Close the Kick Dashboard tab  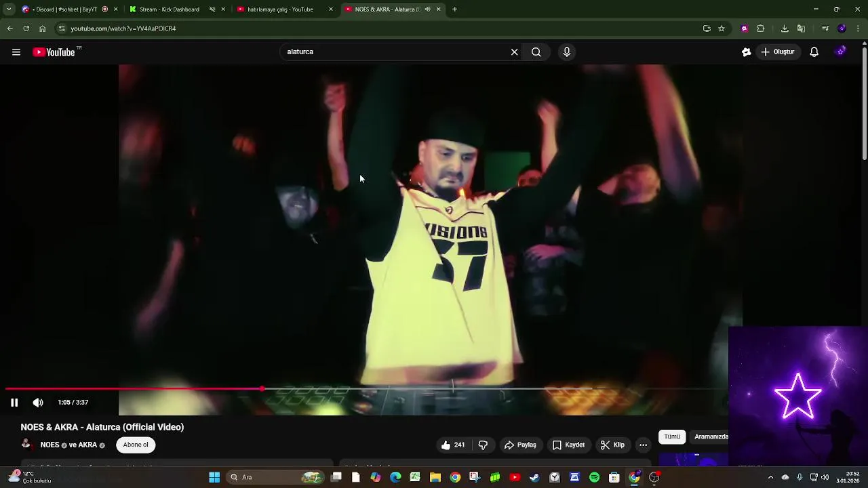click(223, 9)
